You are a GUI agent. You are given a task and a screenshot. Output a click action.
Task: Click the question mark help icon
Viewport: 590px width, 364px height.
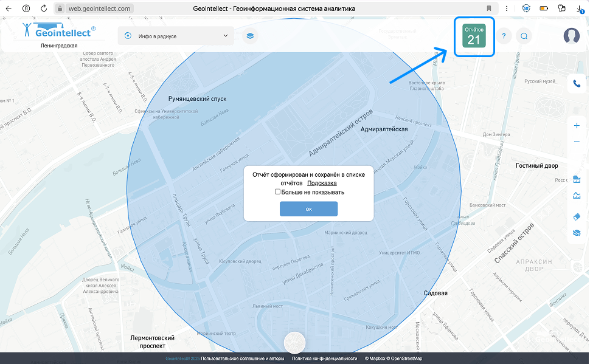click(x=504, y=36)
